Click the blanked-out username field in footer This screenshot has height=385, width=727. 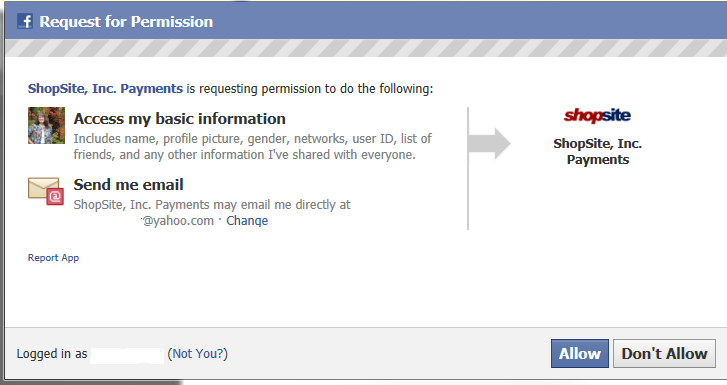[x=127, y=355]
